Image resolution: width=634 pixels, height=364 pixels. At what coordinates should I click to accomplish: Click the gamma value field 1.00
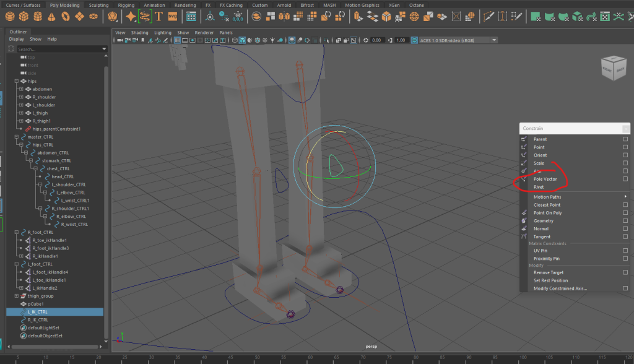pyautogui.click(x=401, y=40)
